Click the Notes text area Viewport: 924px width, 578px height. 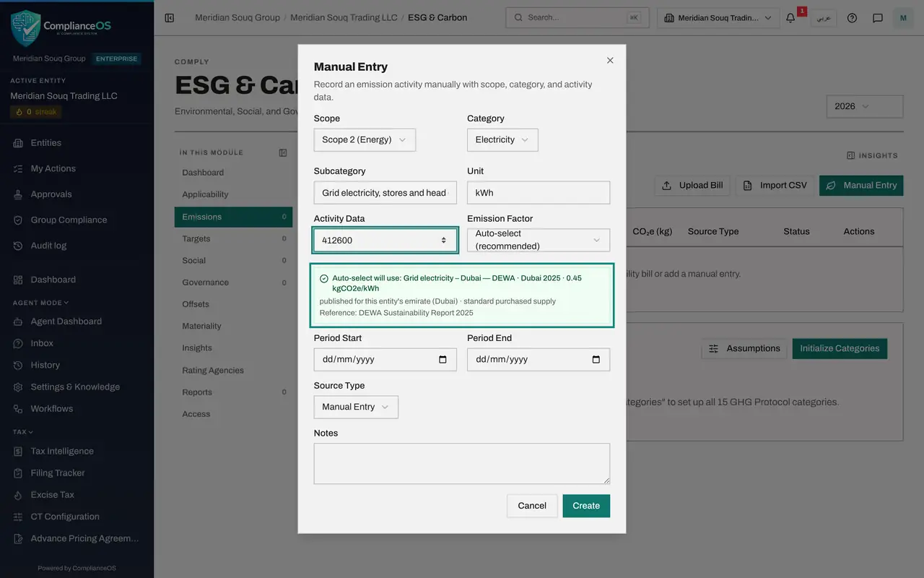click(x=462, y=463)
